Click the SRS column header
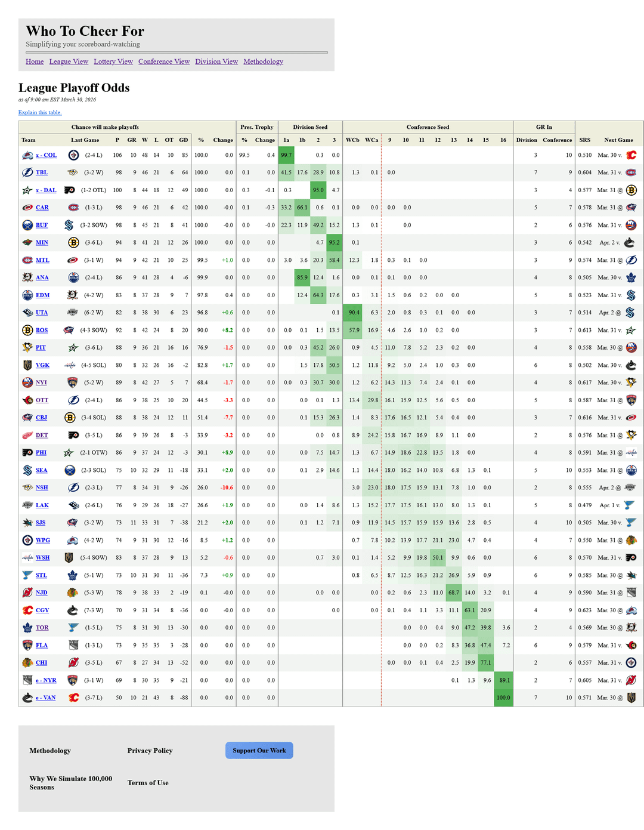The width and height of the screenshot is (644, 830). pos(585,140)
